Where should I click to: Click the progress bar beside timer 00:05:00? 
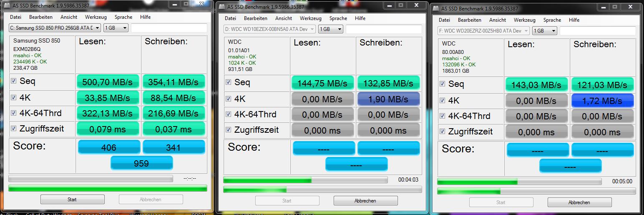tap(519, 182)
